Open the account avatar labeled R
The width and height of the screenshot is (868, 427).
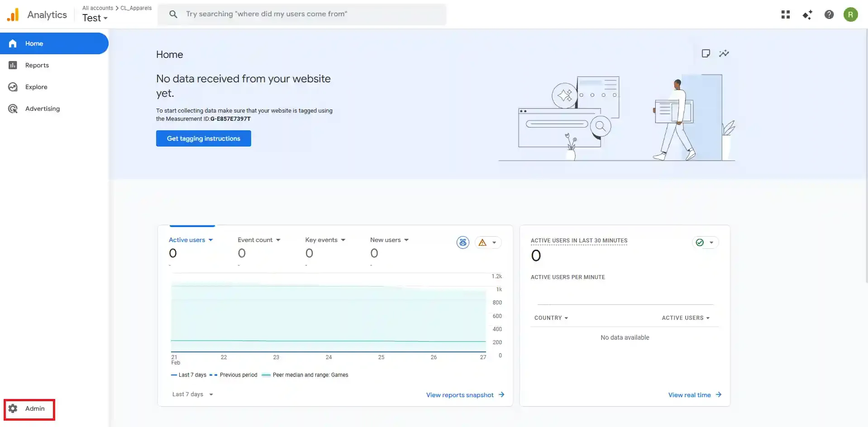pos(850,14)
